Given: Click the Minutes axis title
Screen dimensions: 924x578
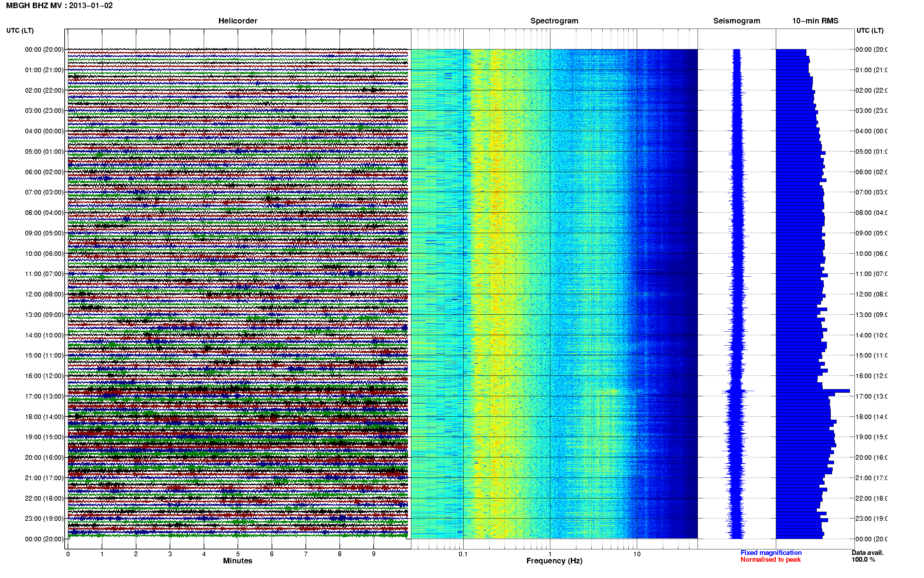Looking at the screenshot, I should click(237, 561).
